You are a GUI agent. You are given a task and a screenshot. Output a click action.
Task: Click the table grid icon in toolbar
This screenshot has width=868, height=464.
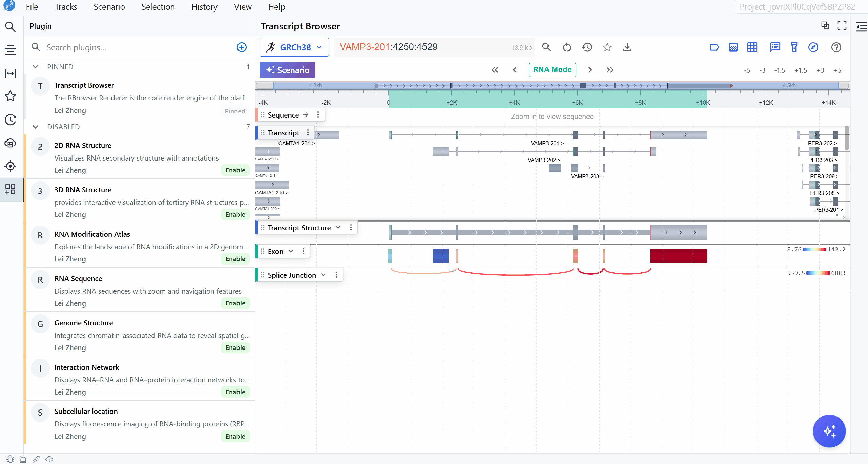pos(752,47)
